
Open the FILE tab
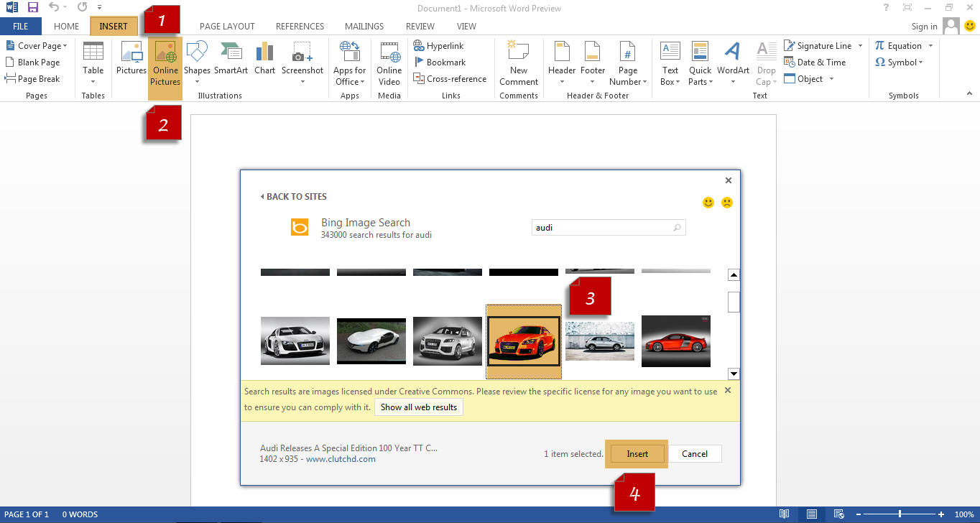click(21, 27)
